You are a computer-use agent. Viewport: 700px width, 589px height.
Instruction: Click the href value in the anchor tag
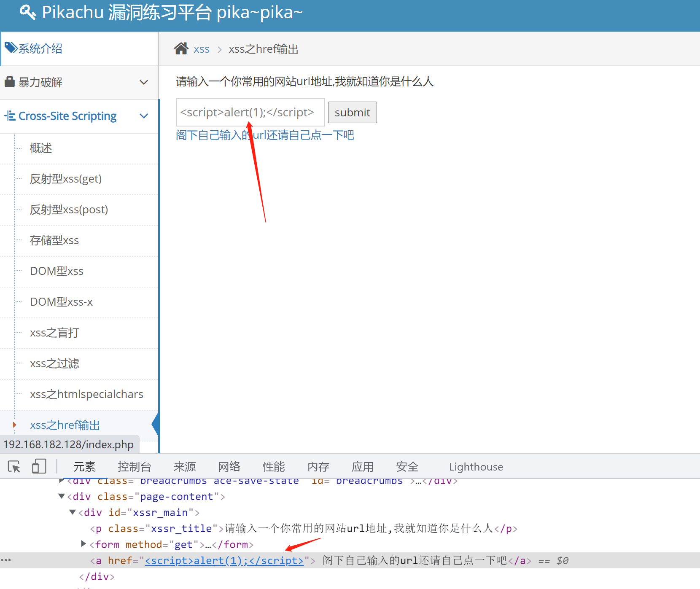(x=224, y=560)
